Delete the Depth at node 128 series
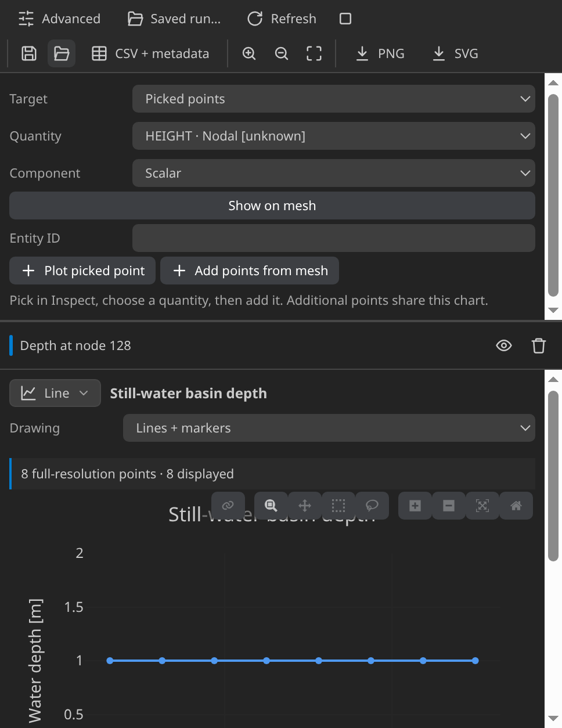This screenshot has width=562, height=728. pos(539,345)
